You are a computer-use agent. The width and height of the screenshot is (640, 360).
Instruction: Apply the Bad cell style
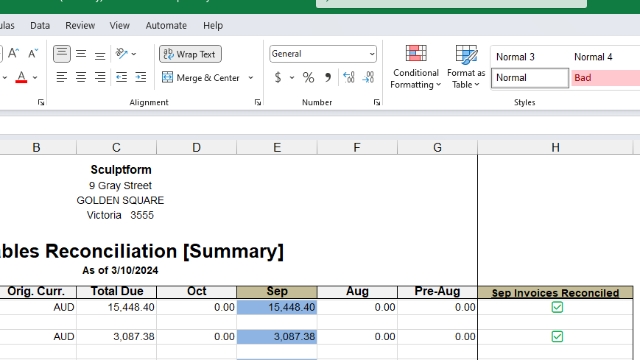coord(605,78)
